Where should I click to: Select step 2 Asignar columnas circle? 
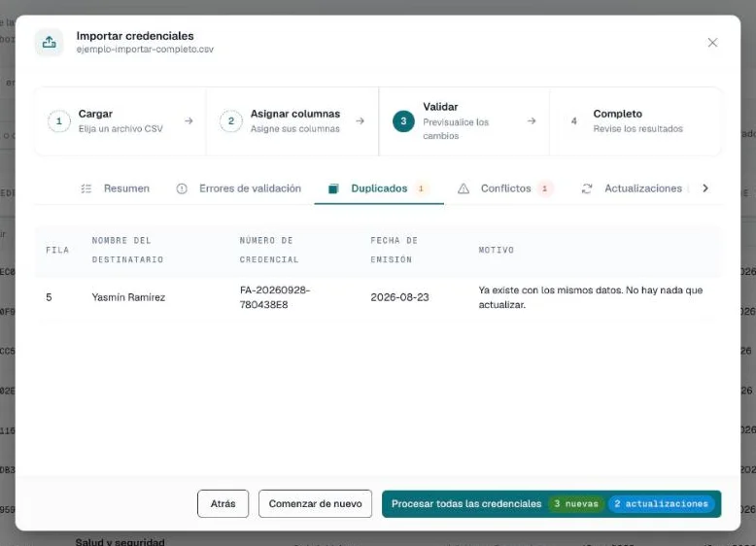pos(231,121)
